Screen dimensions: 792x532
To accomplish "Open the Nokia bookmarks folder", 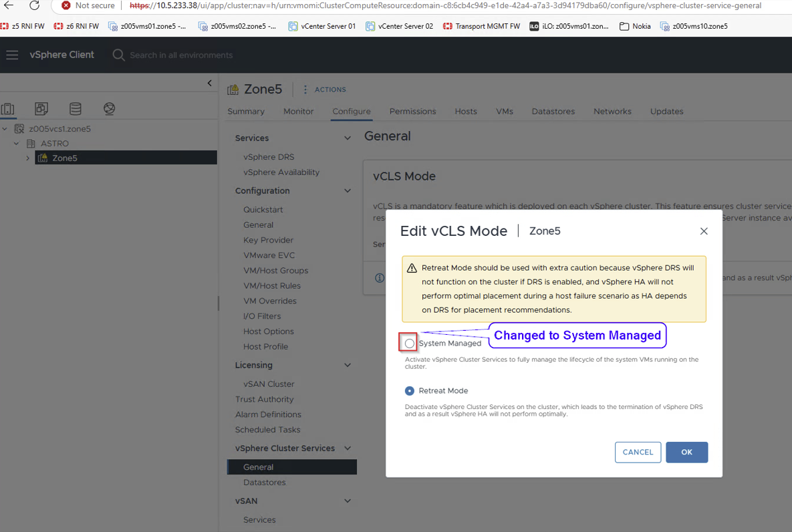I will 635,26.
